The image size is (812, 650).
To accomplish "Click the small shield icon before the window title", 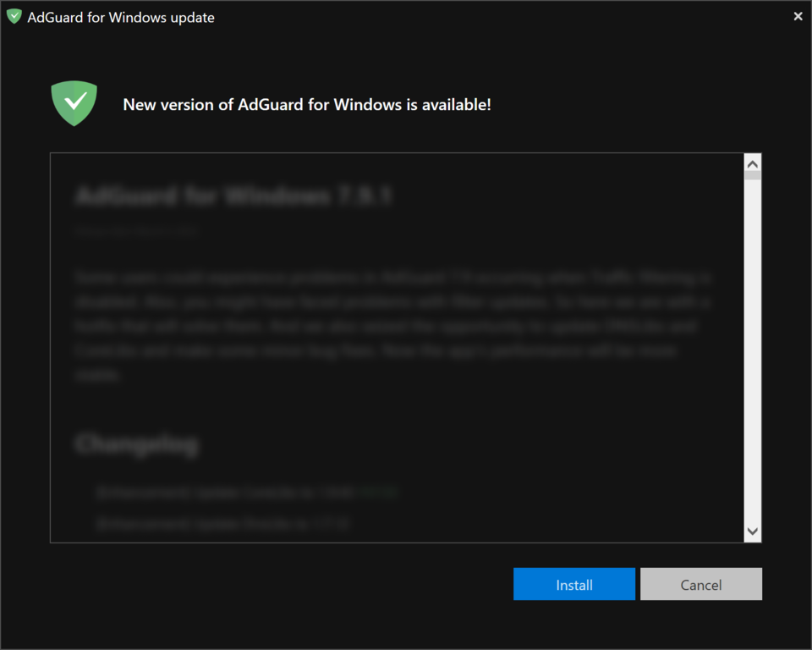I will click(x=14, y=15).
